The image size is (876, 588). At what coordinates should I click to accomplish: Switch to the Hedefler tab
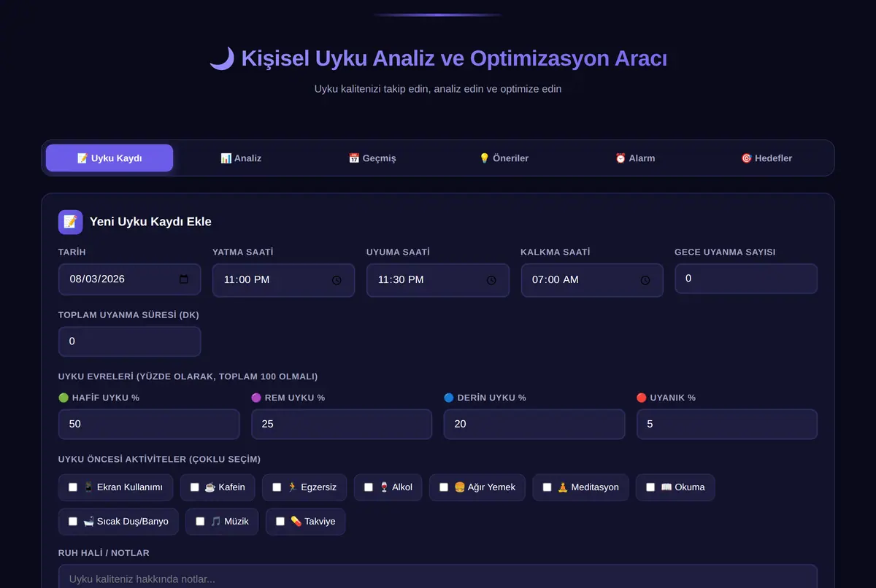coord(766,158)
